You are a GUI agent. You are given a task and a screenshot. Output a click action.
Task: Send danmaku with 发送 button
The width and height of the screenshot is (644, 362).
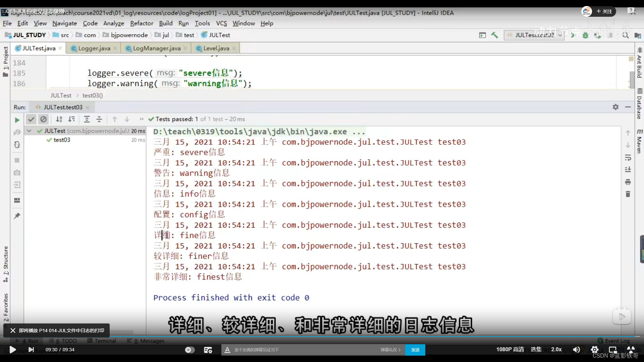[415, 350]
